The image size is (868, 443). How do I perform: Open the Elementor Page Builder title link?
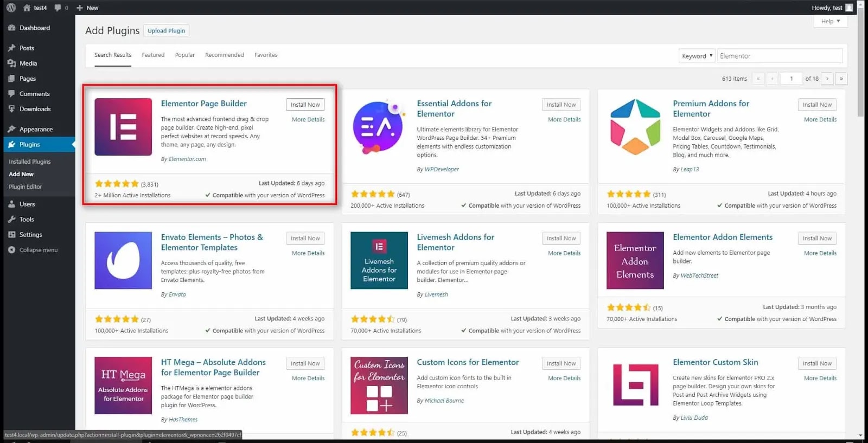coord(204,103)
